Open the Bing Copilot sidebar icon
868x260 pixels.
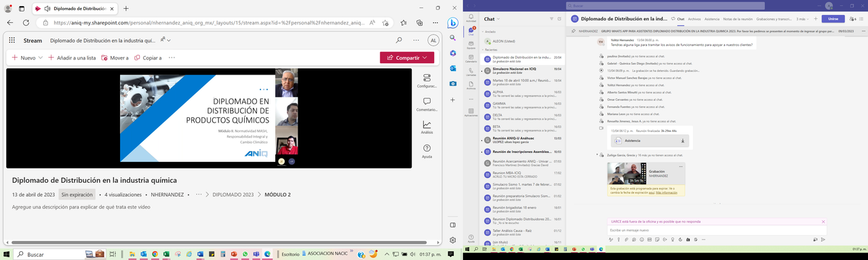click(453, 22)
